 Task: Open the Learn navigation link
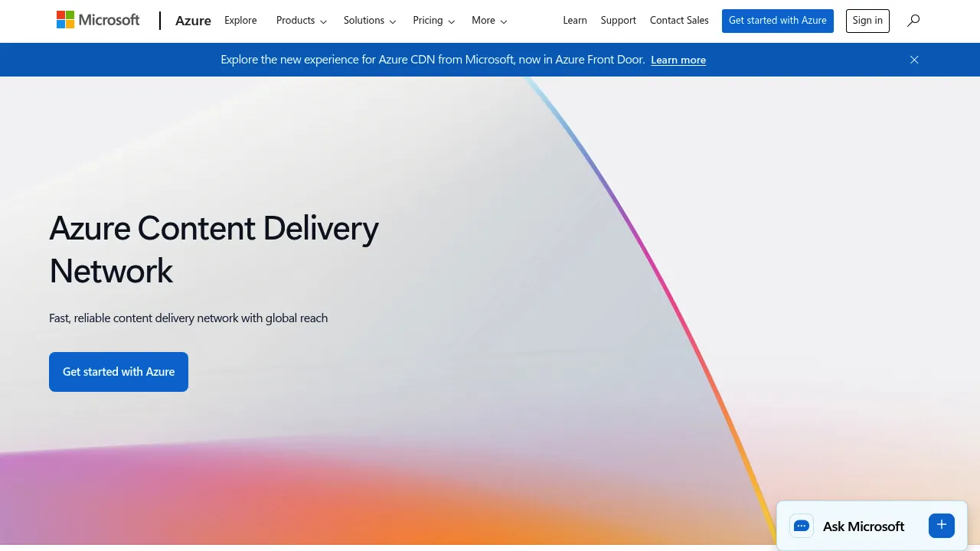point(575,21)
